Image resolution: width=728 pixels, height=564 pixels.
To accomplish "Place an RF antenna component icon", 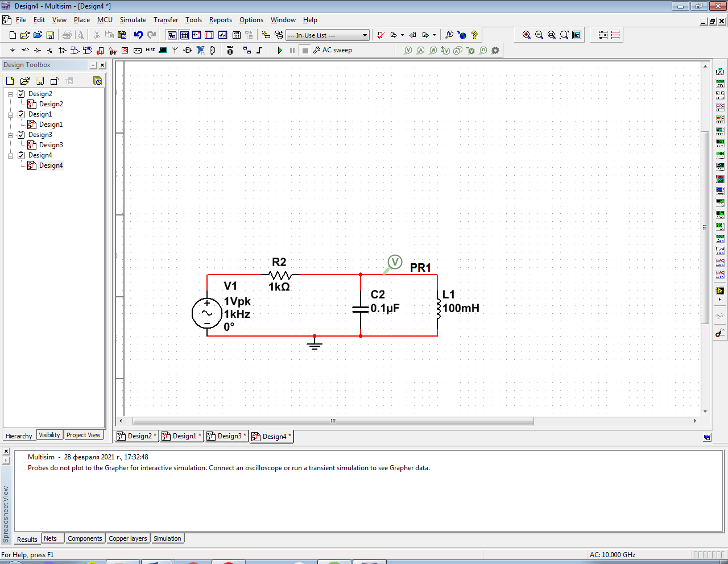I will pyautogui.click(x=175, y=50).
